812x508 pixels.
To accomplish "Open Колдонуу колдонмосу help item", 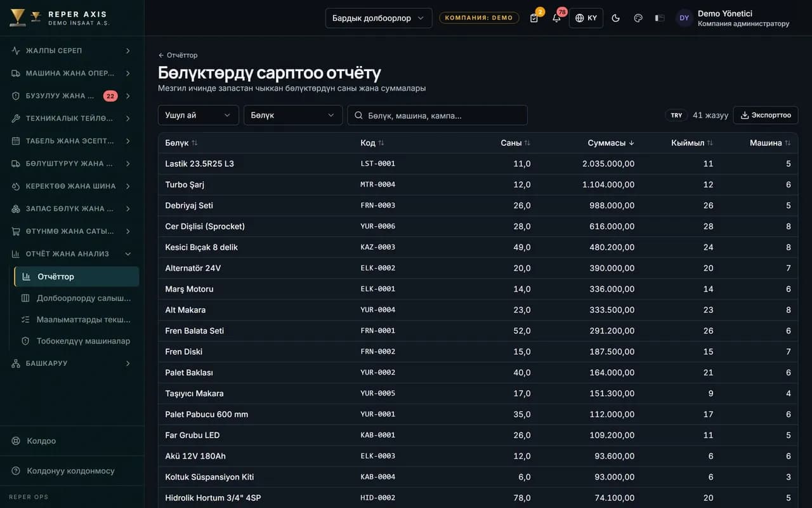I will pyautogui.click(x=72, y=471).
